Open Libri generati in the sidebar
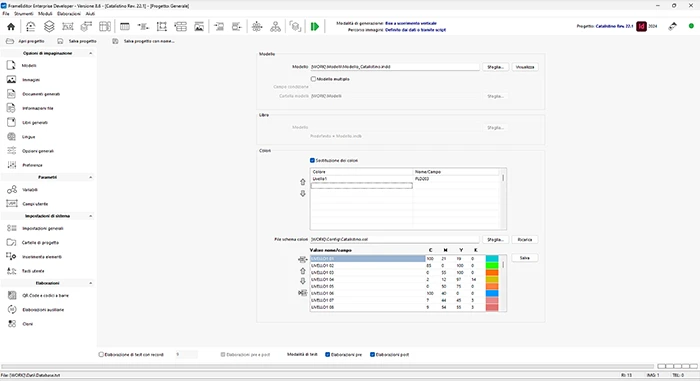The height and width of the screenshot is (381, 700). click(35, 122)
